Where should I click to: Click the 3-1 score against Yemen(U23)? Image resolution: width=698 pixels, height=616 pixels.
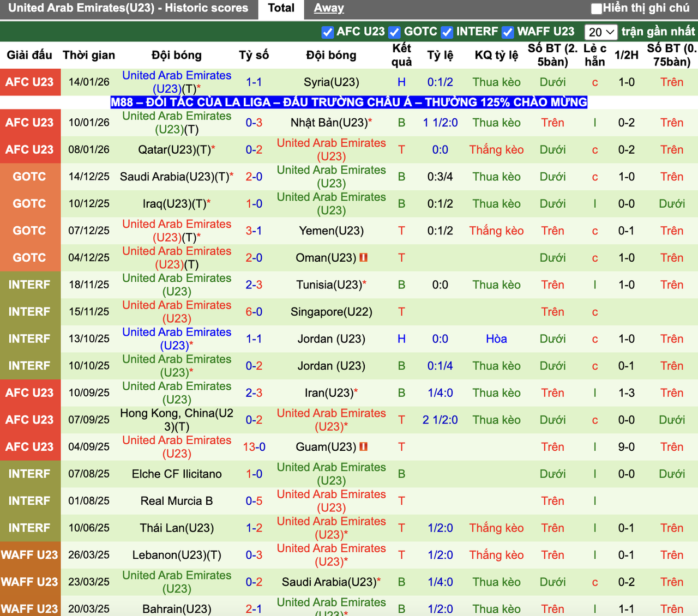pos(254,231)
